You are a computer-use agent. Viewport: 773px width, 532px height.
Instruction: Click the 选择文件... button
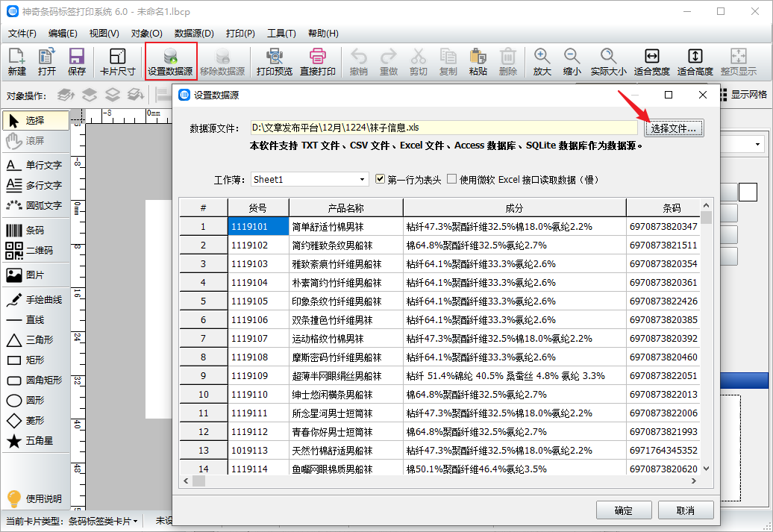(673, 128)
